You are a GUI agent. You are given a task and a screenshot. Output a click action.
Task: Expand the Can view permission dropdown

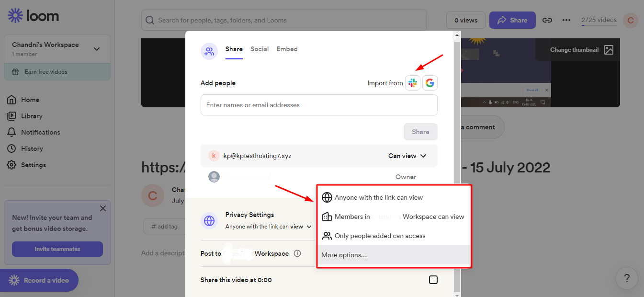click(407, 156)
